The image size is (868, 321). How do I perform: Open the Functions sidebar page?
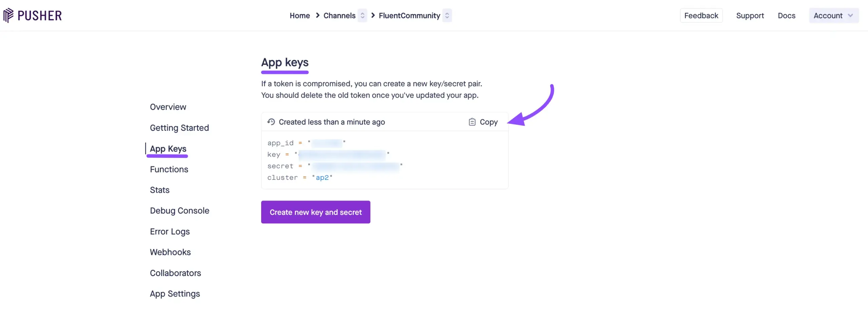pos(169,169)
